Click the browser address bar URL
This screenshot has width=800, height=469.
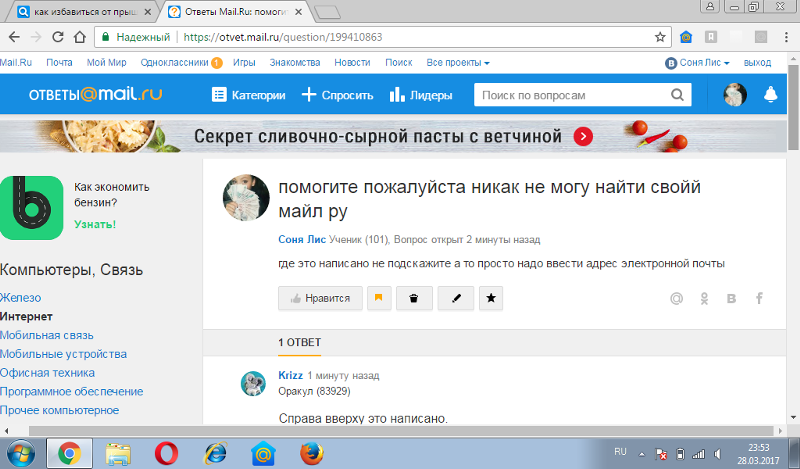tap(282, 37)
